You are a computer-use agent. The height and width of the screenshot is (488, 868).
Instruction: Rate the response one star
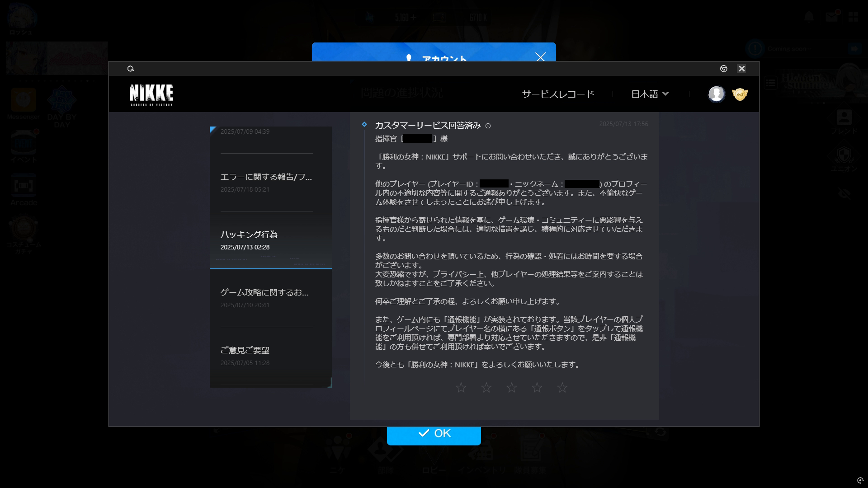pyautogui.click(x=461, y=388)
